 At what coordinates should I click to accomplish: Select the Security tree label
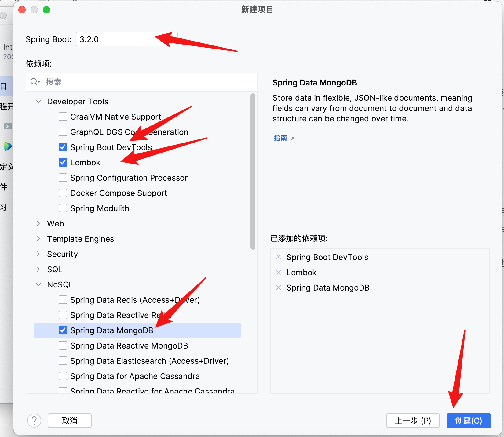[x=62, y=254]
